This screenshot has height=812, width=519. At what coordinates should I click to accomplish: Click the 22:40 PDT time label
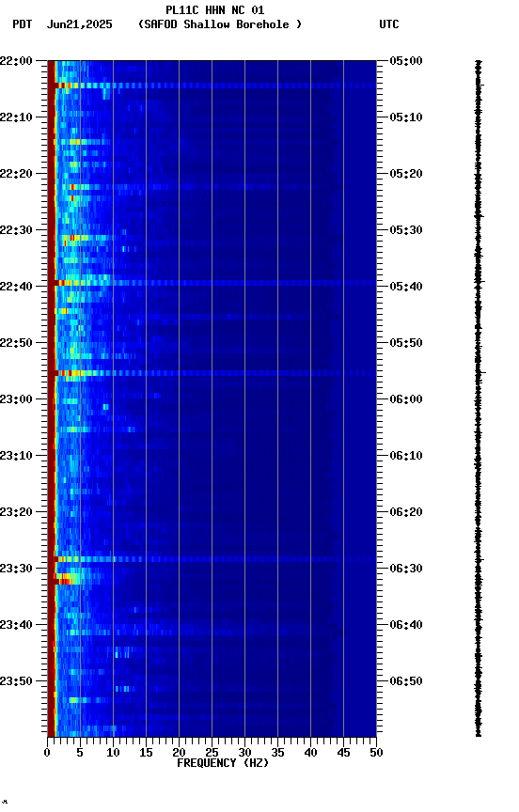pyautogui.click(x=16, y=287)
